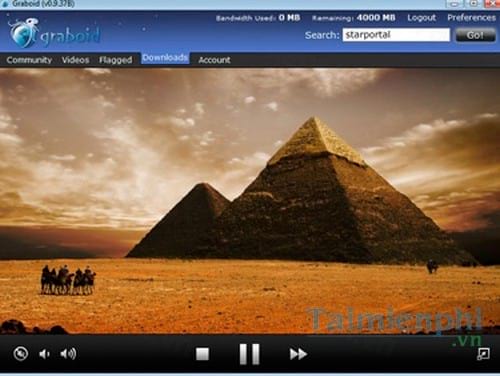Click the Remaining 4000 MB text

click(x=354, y=18)
